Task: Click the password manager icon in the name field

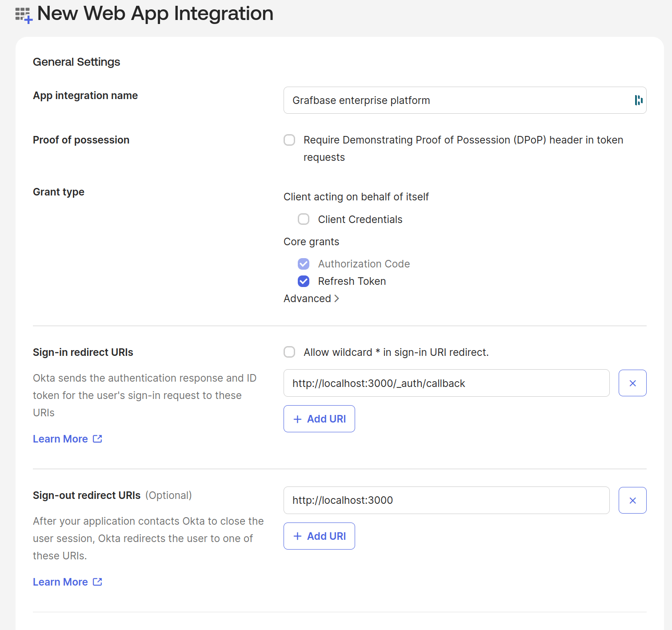Action: click(x=638, y=100)
